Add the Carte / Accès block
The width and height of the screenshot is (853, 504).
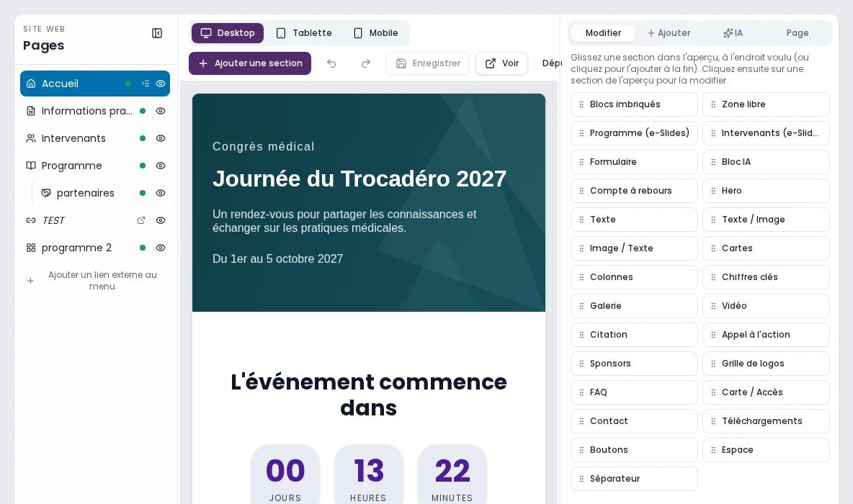pos(766,392)
